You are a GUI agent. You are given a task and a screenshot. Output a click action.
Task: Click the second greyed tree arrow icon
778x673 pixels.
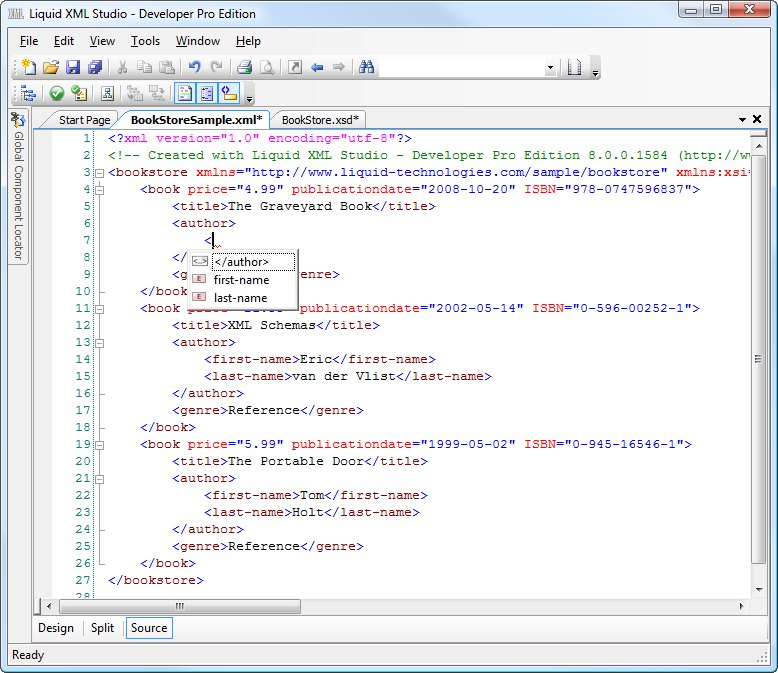pos(157,93)
